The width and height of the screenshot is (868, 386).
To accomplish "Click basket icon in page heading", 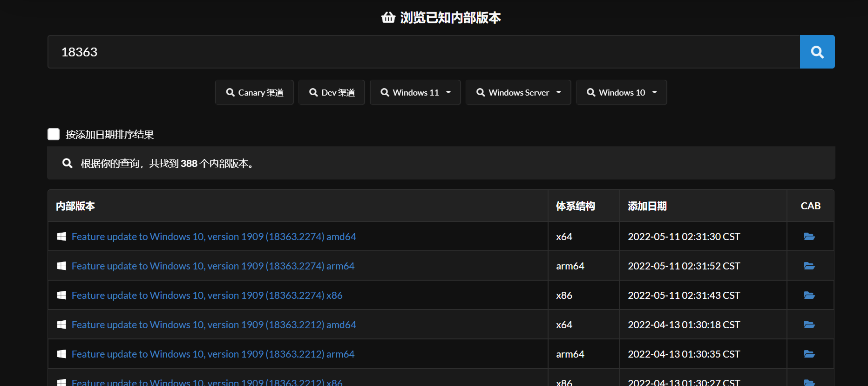I will point(388,18).
